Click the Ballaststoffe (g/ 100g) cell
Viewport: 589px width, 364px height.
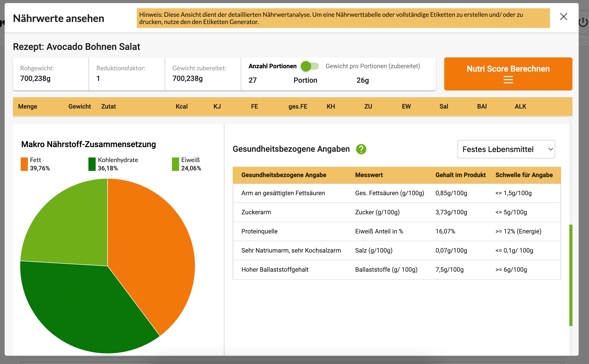pyautogui.click(x=386, y=270)
